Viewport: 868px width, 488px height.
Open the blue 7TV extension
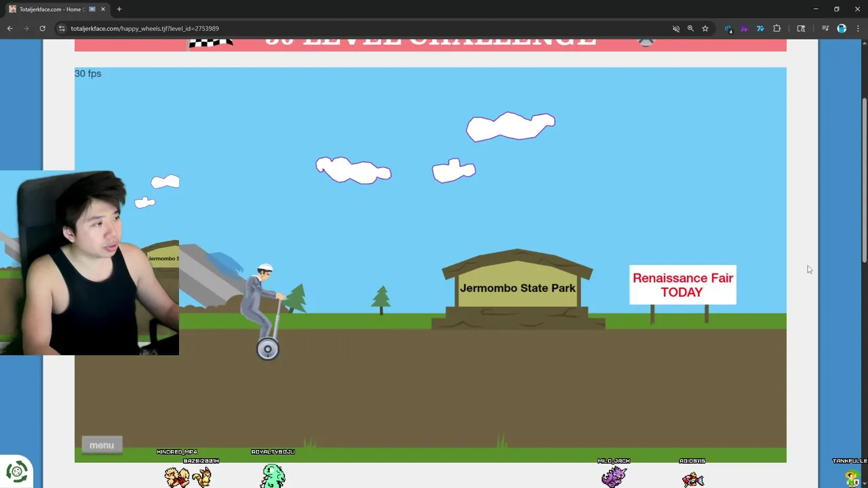click(760, 28)
